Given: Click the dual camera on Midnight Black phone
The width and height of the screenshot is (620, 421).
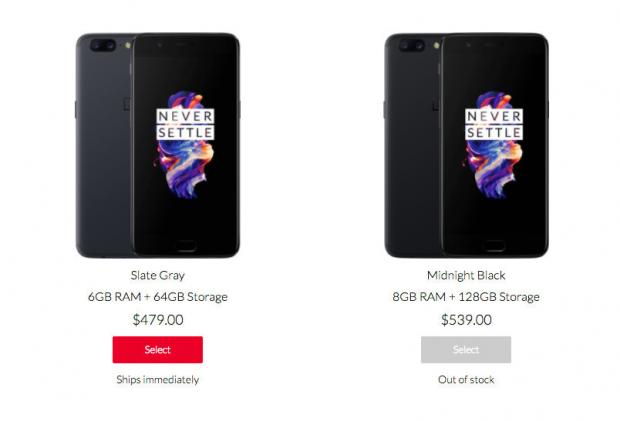Looking at the screenshot, I should 411,45.
